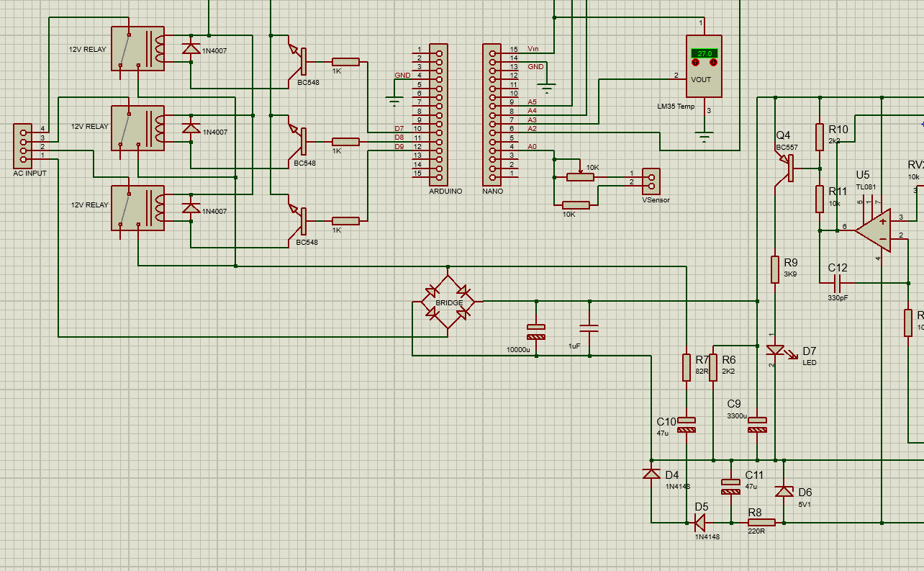Screen dimensions: 924x571
Task: Select the bottom 12V RELAY symbol
Action: (x=138, y=207)
